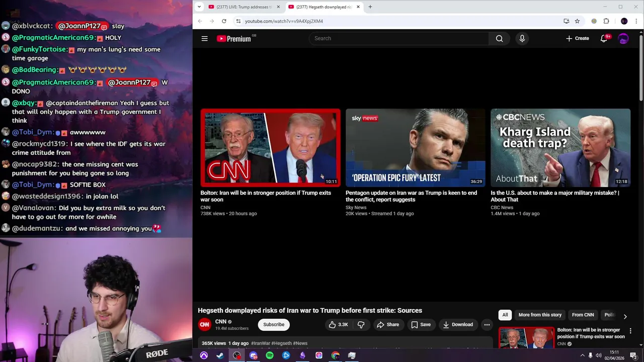Image resolution: width=644 pixels, height=362 pixels.
Task: Click the YouTube search magnifier button
Action: [499, 38]
